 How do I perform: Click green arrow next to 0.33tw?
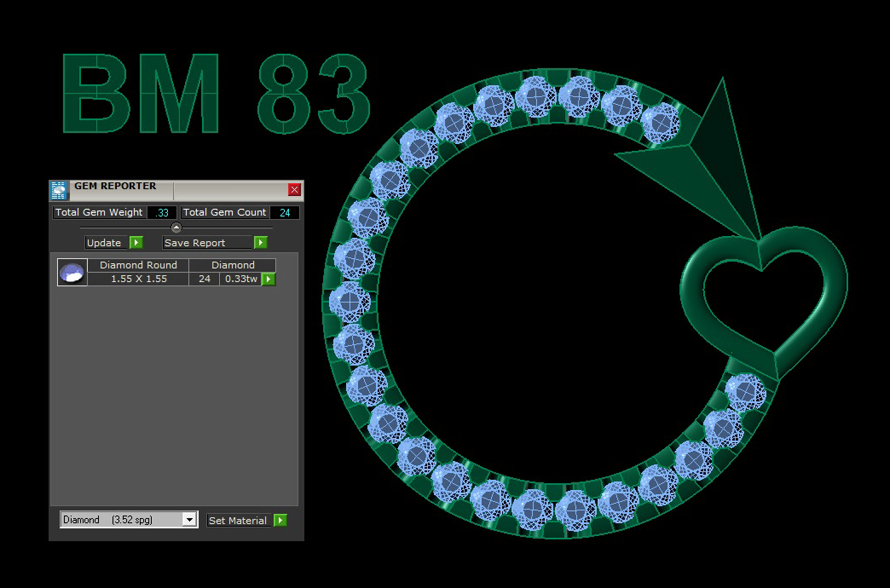point(268,279)
